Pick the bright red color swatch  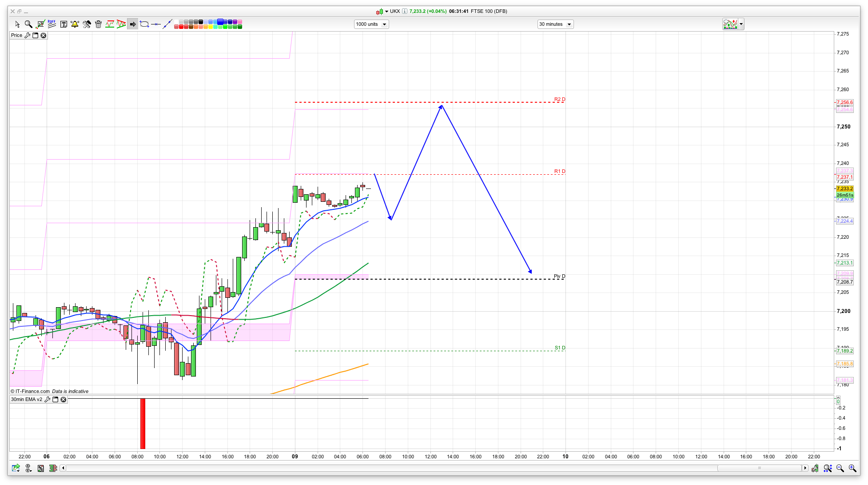click(181, 27)
